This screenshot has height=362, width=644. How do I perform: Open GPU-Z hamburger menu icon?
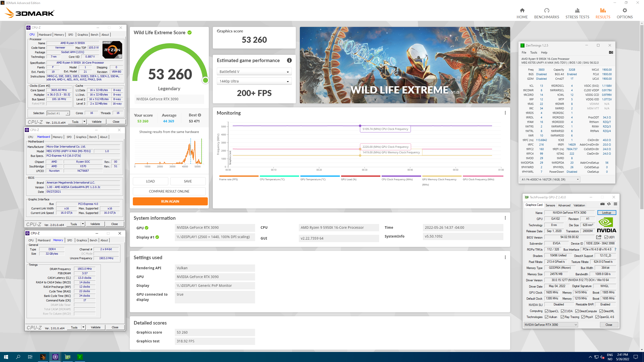click(x=615, y=204)
